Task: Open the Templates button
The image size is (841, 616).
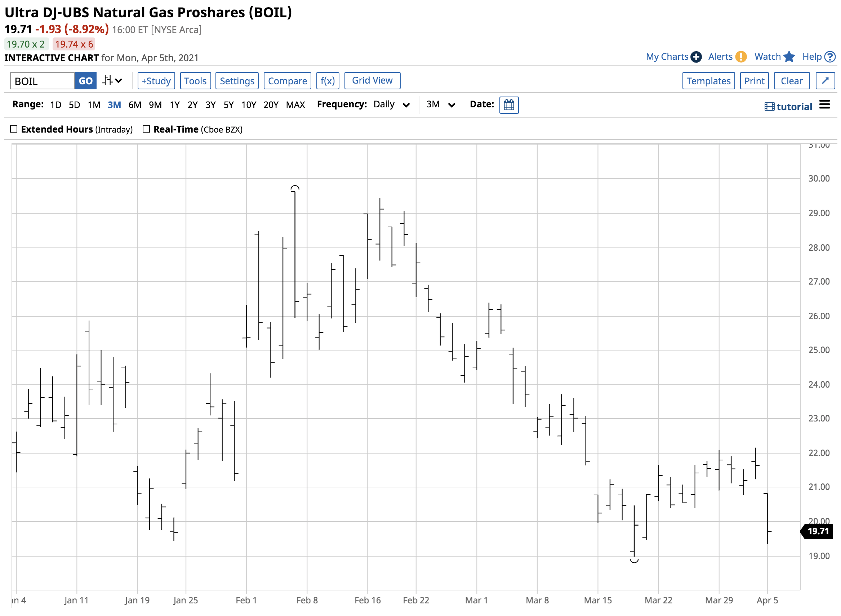Action: tap(708, 81)
